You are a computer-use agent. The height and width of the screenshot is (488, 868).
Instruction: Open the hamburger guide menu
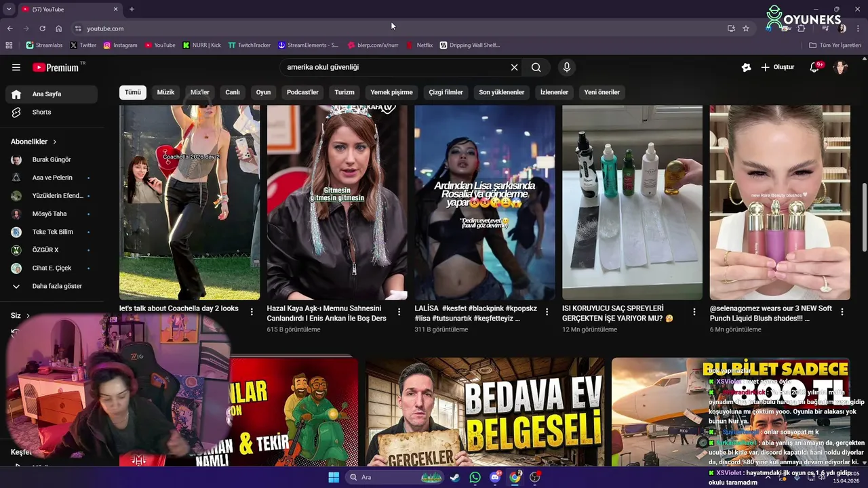pyautogui.click(x=16, y=67)
